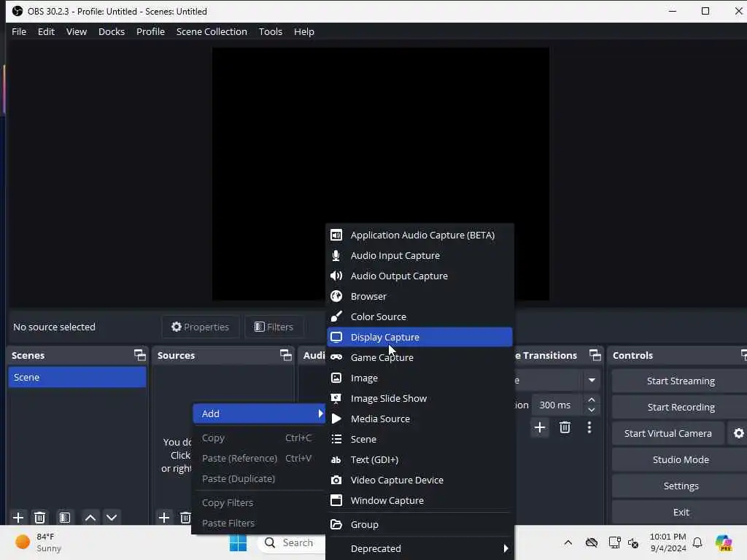Toggle Studio Mode
This screenshot has height=560, width=747.
click(681, 459)
